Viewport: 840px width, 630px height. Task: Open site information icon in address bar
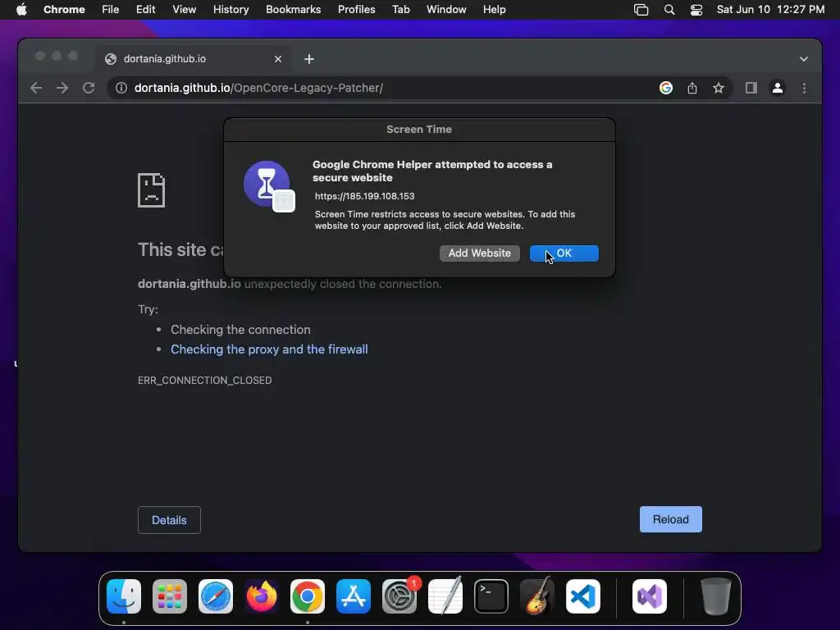tap(121, 88)
